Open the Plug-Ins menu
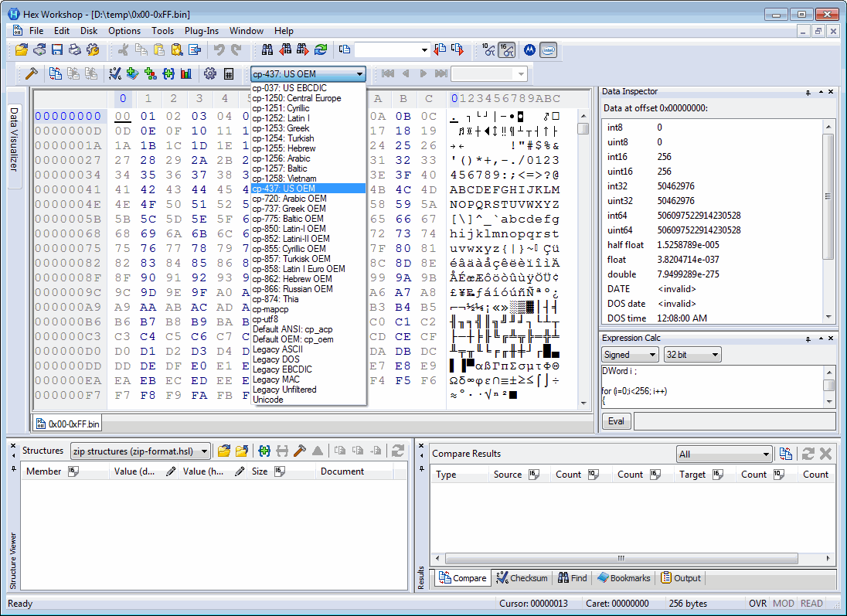Image resolution: width=847 pixels, height=616 pixels. (x=203, y=31)
